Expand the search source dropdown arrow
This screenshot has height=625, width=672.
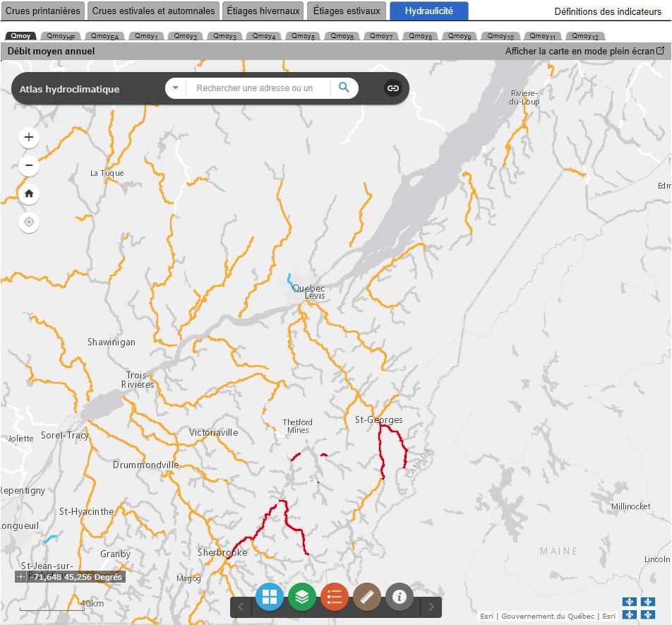click(176, 88)
